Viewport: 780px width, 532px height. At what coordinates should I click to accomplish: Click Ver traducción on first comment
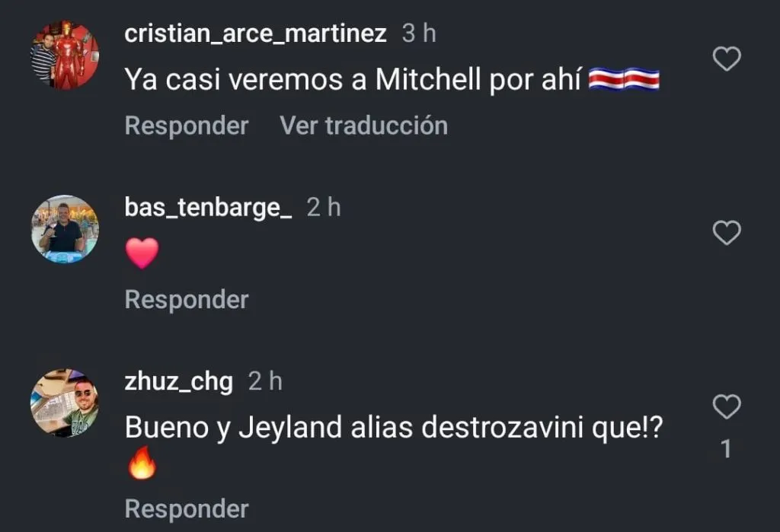click(363, 126)
